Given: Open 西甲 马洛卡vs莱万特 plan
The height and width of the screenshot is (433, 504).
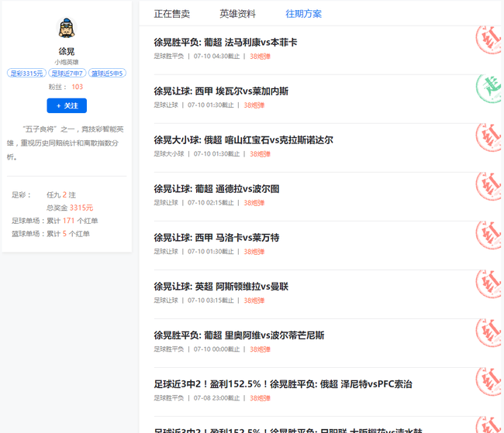Looking at the screenshot, I should tap(216, 238).
